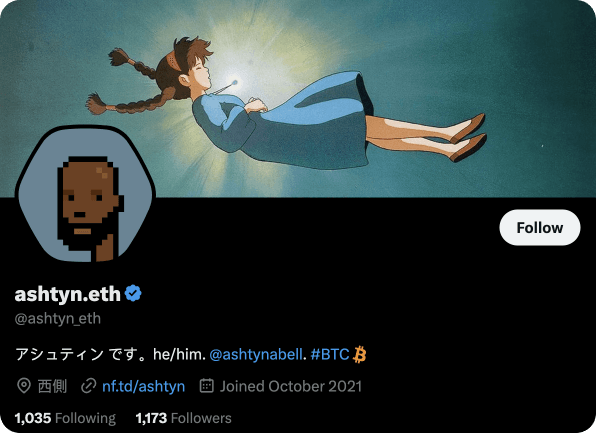View the 1,173 Followers list
Image resolution: width=596 pixels, height=433 pixels.
pos(184,418)
